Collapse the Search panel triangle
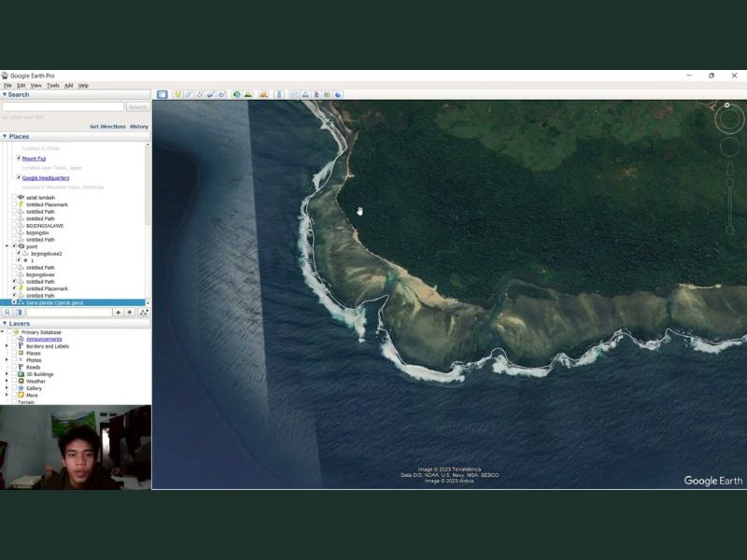 (5, 94)
